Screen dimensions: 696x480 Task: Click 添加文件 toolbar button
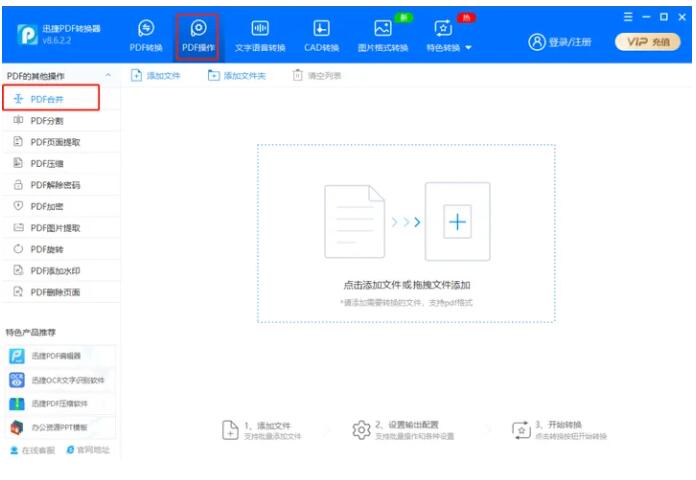(156, 76)
